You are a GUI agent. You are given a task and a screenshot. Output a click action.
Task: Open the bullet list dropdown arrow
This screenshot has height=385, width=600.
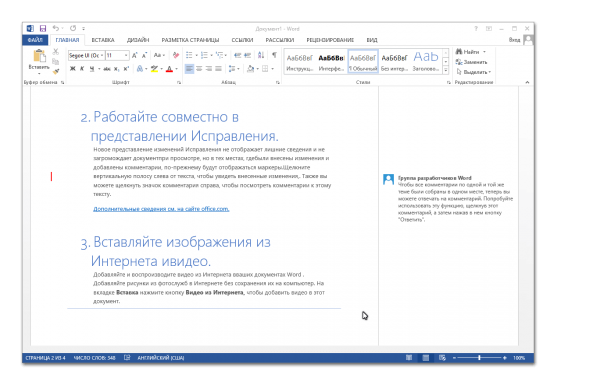tap(196, 55)
